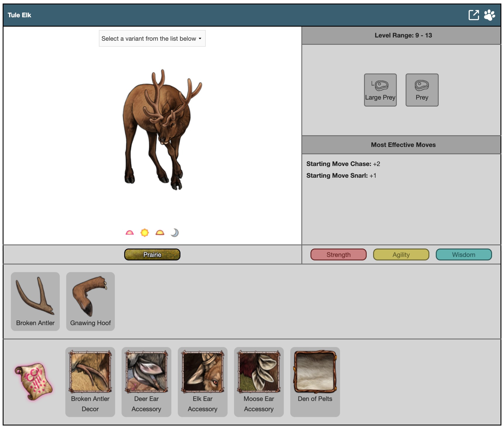Click the red Strength stat tag
504x428 pixels.
click(x=338, y=255)
